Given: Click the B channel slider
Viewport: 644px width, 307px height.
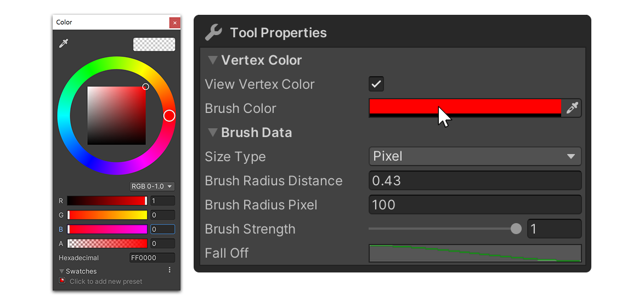Looking at the screenshot, I should [x=107, y=229].
